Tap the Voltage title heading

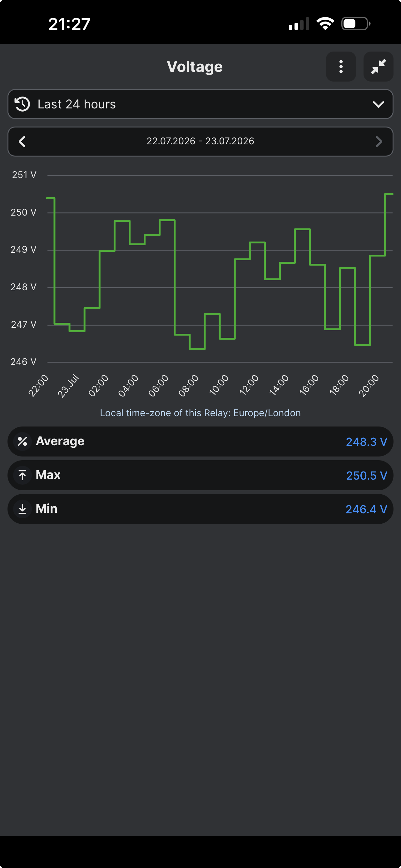195,67
